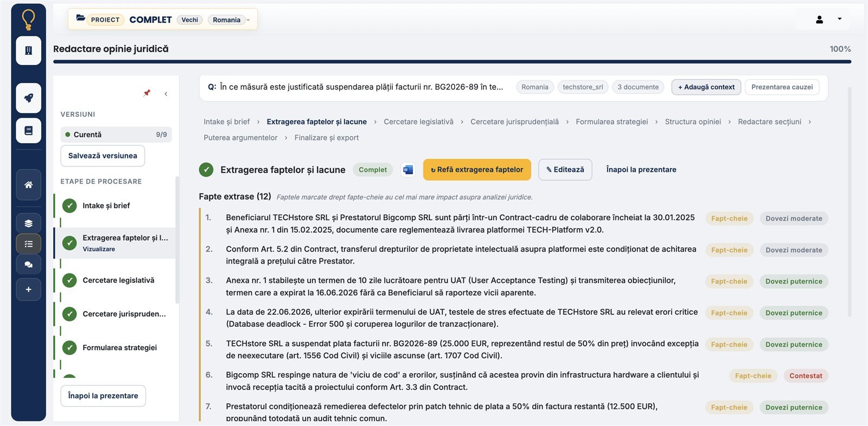Image resolution: width=868 pixels, height=426 pixels.
Task: Click the Fapte extrase (12) heading
Action: click(x=235, y=197)
